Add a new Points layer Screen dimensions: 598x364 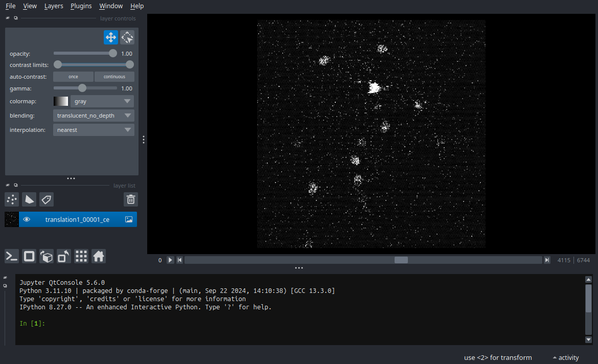11,199
